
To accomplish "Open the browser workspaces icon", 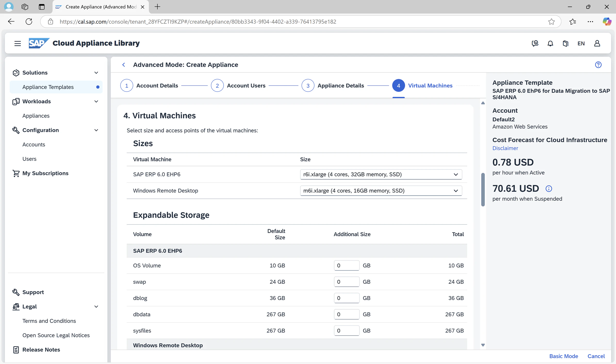I will pyautogui.click(x=25, y=7).
